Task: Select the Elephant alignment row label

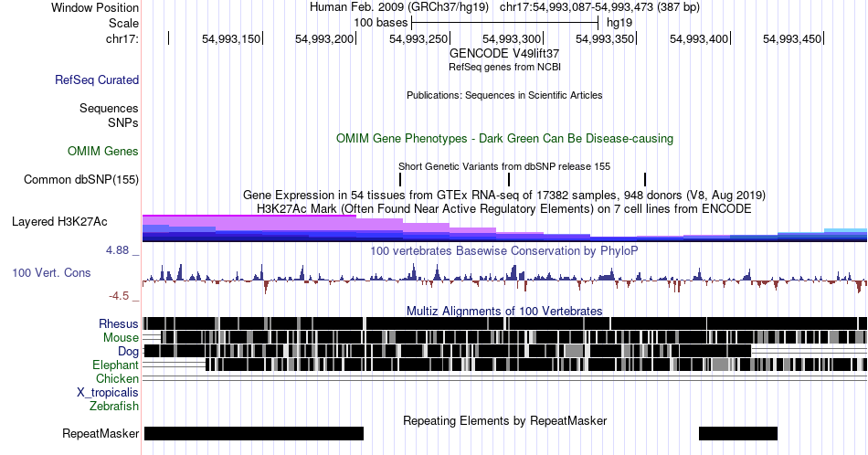Action: [115, 365]
